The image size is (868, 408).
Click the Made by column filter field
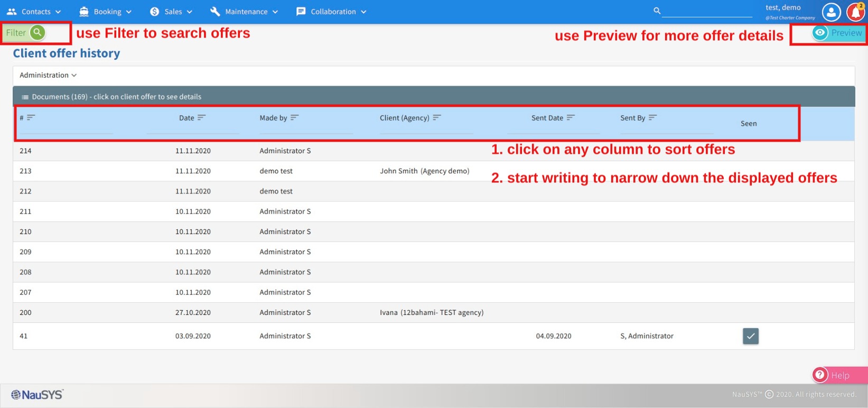[306, 128]
